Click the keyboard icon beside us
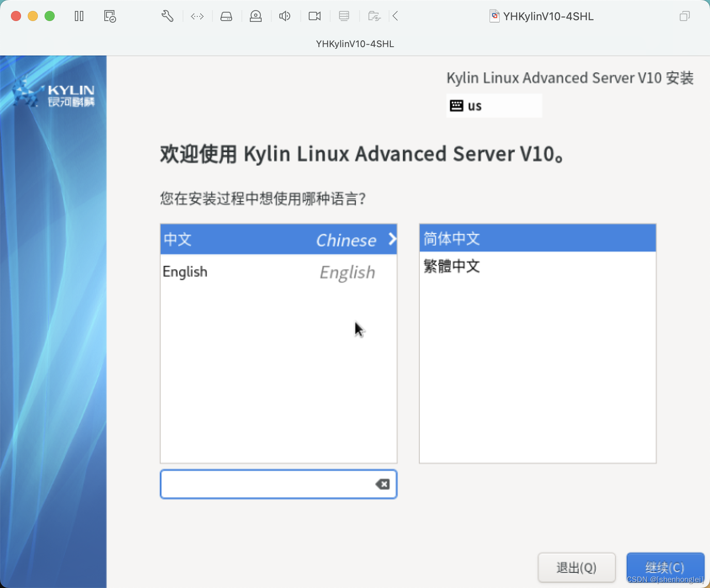The width and height of the screenshot is (710, 588). point(456,106)
